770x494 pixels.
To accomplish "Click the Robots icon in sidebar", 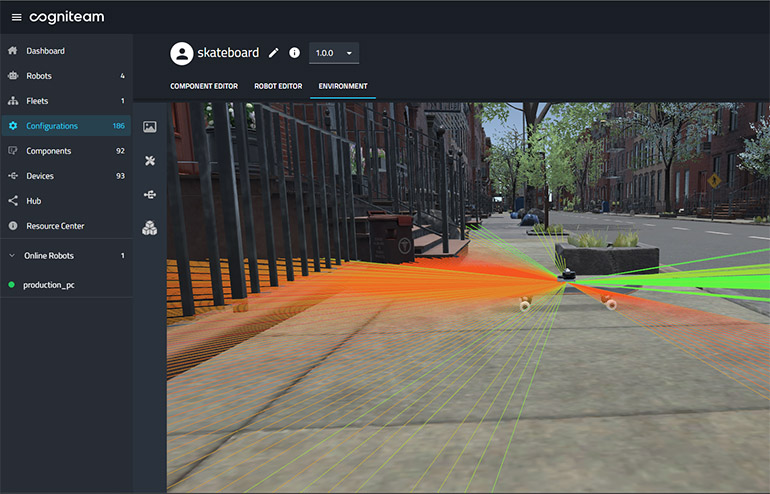I will click(x=13, y=76).
